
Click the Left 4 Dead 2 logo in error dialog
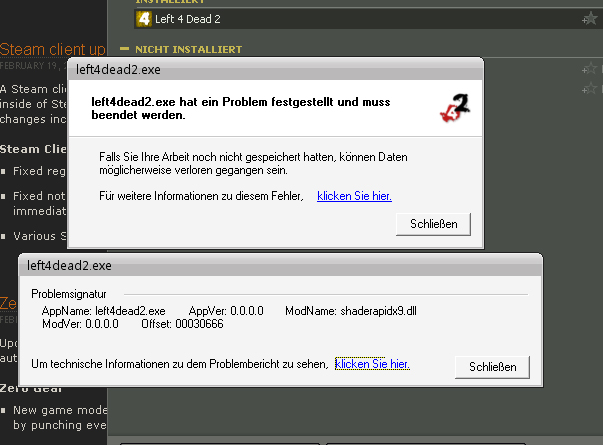[x=455, y=108]
